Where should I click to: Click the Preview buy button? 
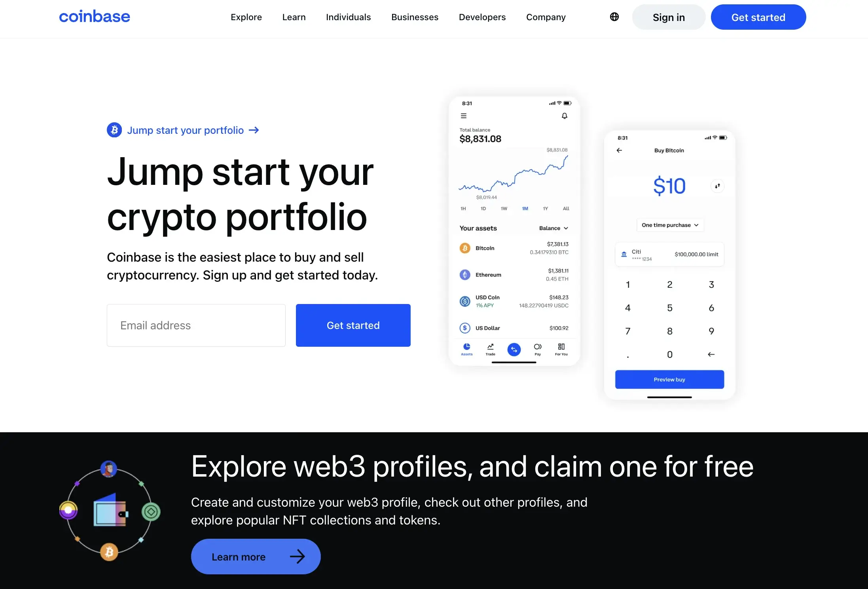click(669, 379)
